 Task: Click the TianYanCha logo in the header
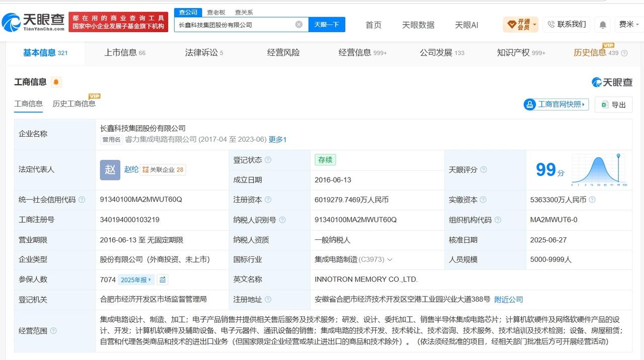pyautogui.click(x=34, y=22)
